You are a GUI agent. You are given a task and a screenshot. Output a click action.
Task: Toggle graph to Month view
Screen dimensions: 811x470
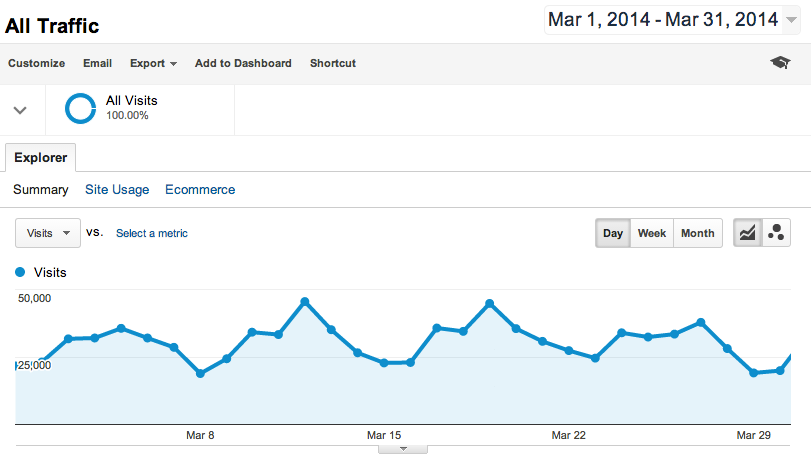tap(698, 233)
